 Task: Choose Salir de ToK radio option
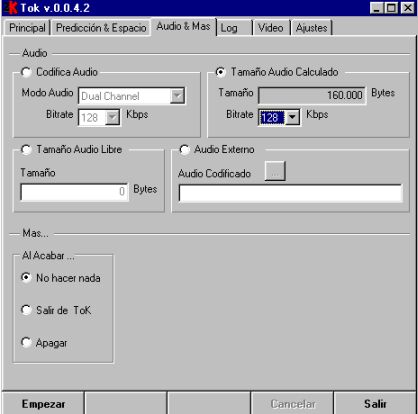(x=26, y=310)
